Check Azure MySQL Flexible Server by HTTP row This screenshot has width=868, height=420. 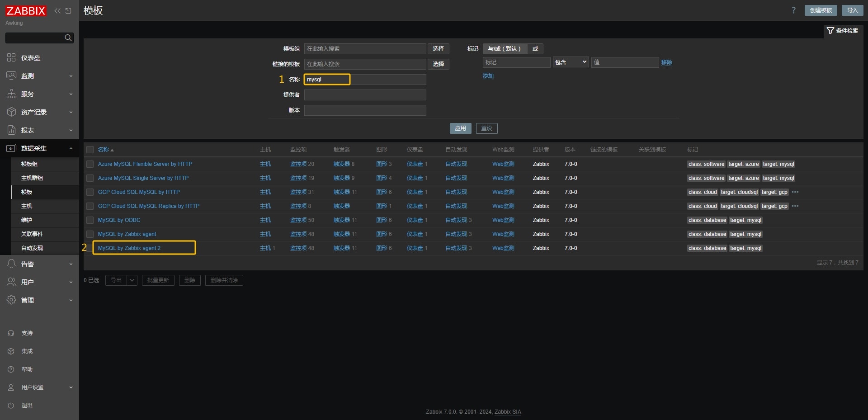click(90, 164)
